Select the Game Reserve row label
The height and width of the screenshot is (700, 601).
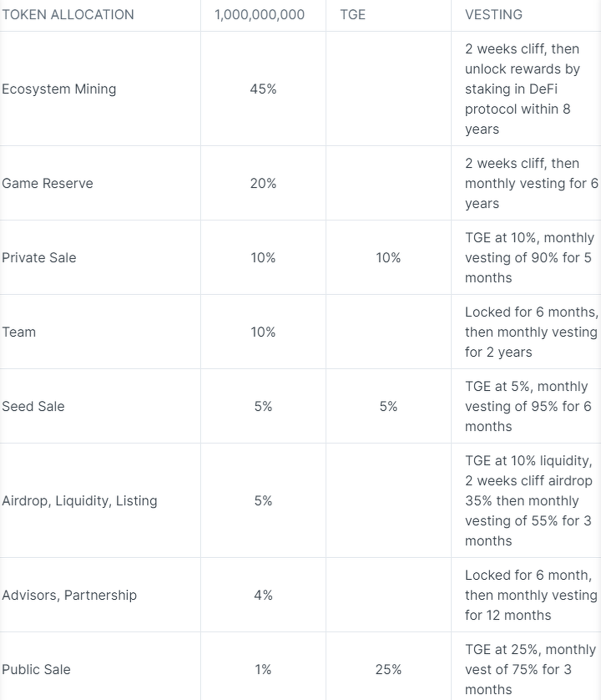click(48, 183)
